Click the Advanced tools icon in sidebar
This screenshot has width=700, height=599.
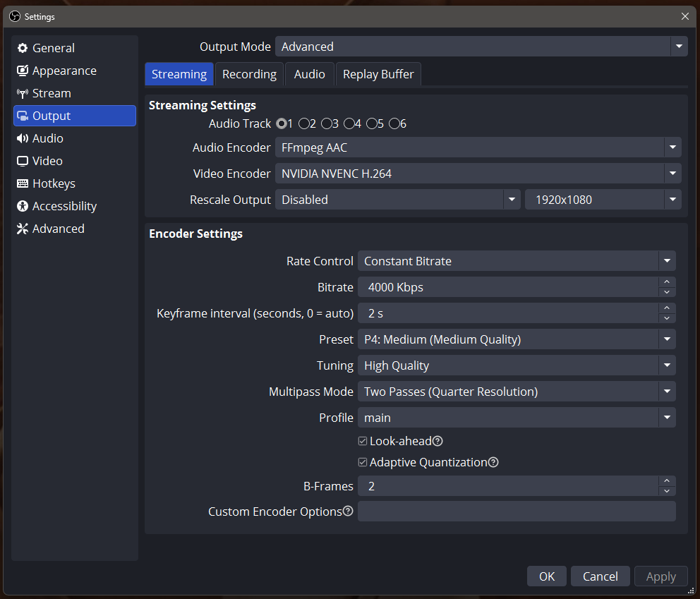23,229
